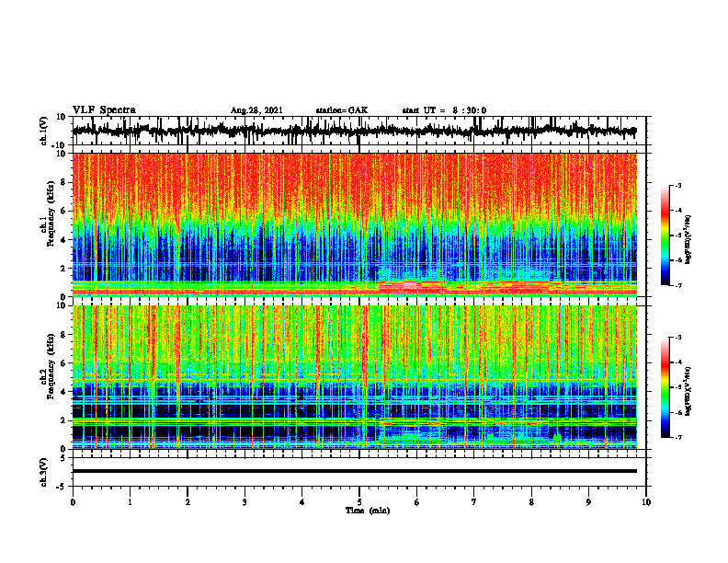
Task: Select the ch.1 "Frequency (kHz)" axis label
Action: click(51, 214)
